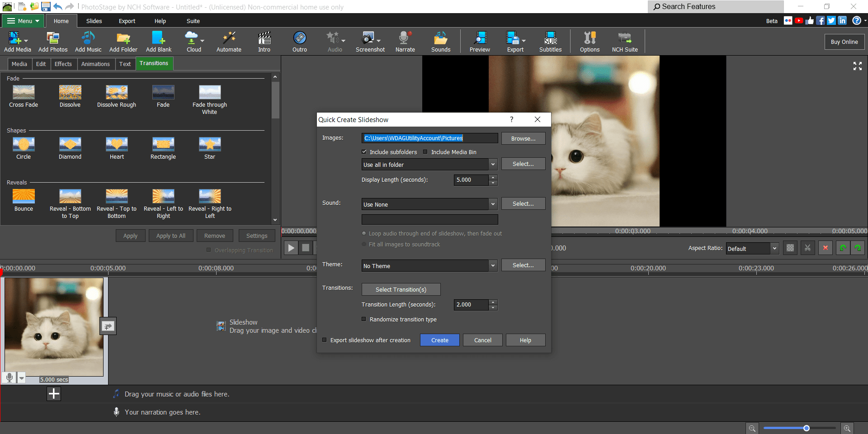
Task: Expand the Theme dropdown
Action: 493,266
